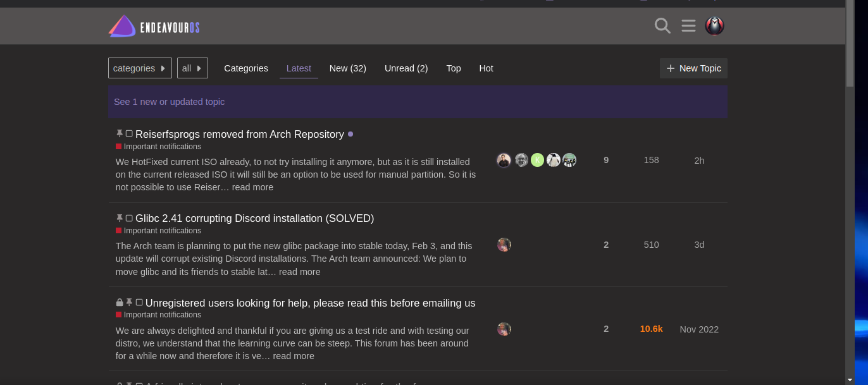Open the all tags filter dropdown

[192, 68]
